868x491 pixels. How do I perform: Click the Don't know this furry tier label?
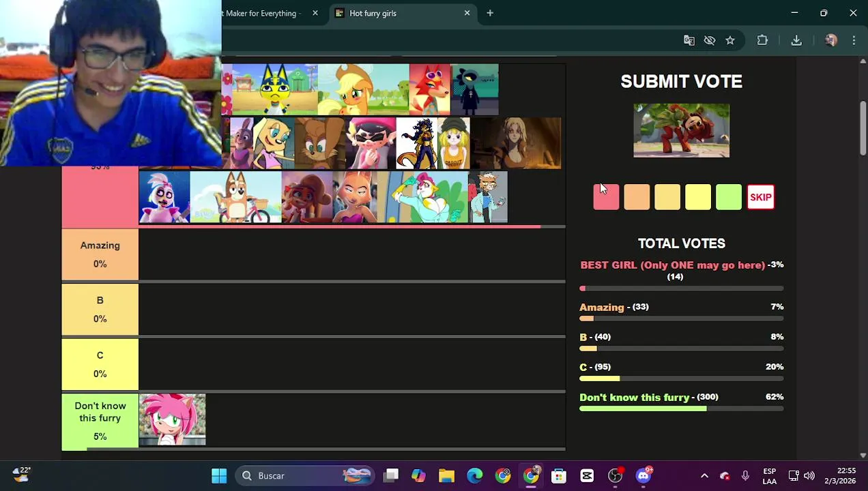[100, 421]
